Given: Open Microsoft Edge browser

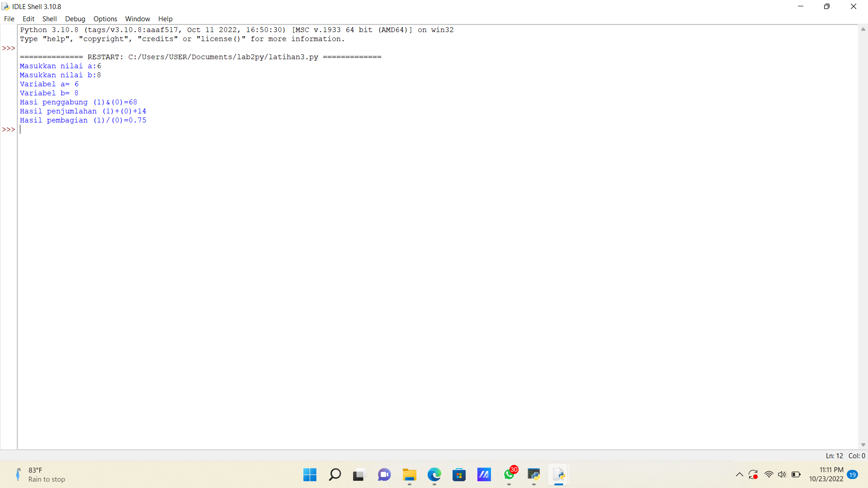Looking at the screenshot, I should tap(434, 475).
